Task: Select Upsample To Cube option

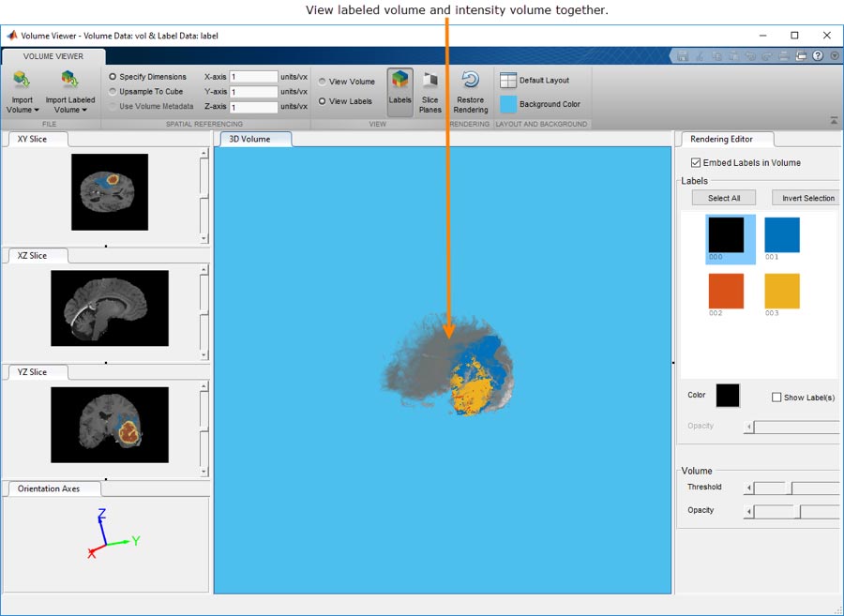Action: (x=113, y=92)
